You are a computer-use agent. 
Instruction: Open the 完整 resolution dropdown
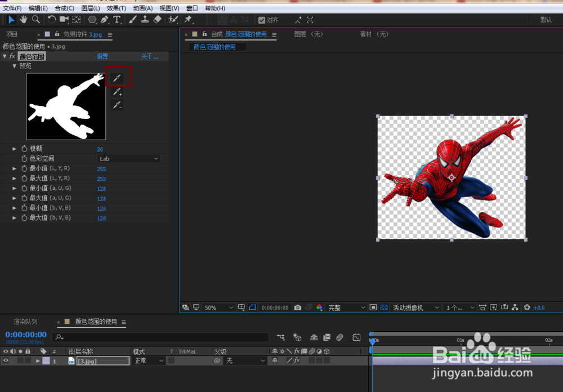pos(346,308)
